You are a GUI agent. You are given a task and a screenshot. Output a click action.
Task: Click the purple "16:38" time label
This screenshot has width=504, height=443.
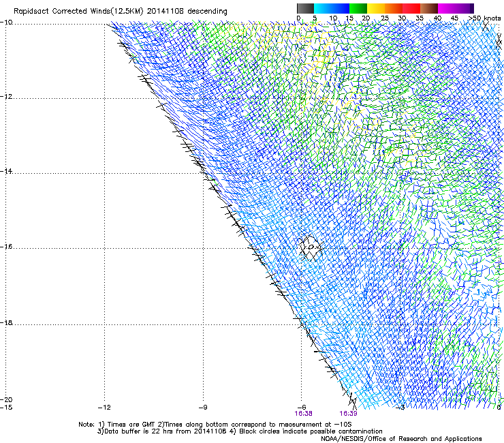pos(303,414)
